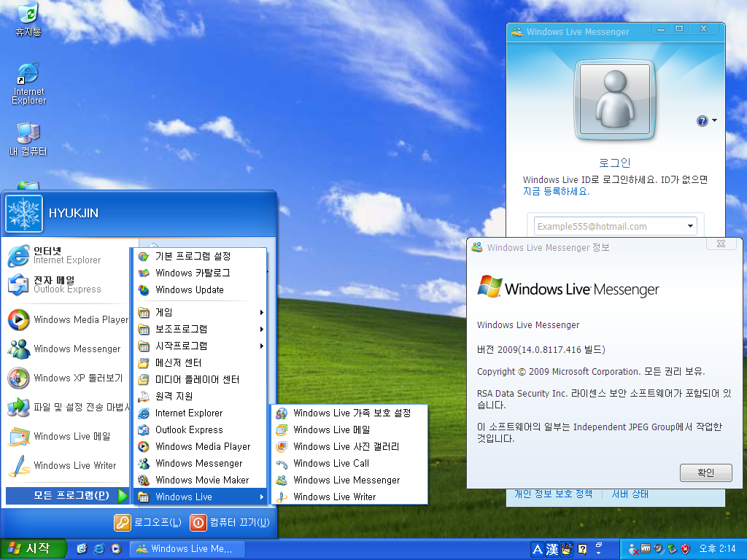This screenshot has height=560, width=747.
Task: Select Windows Live Messenger taskbar button
Action: click(187, 549)
